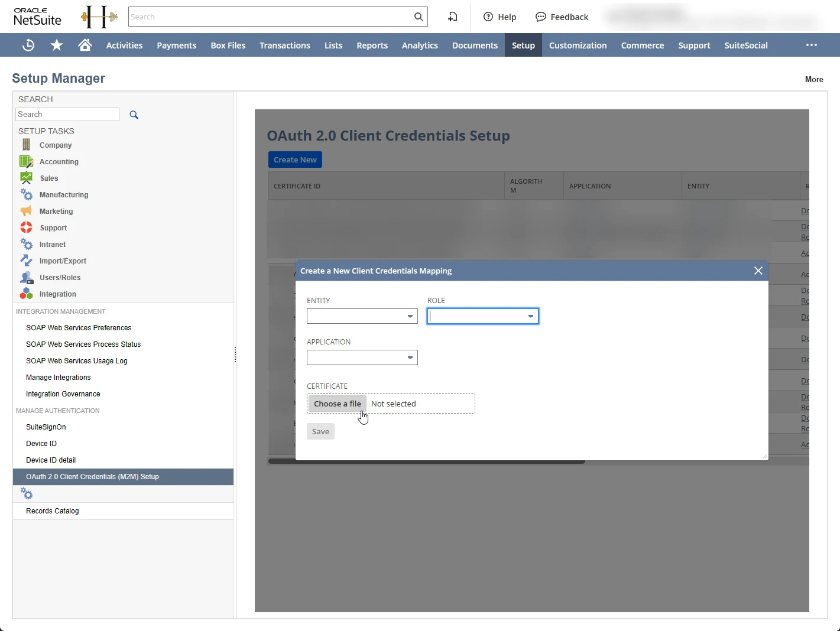This screenshot has height=631, width=840.
Task: Open Manage Integrations
Action: click(x=59, y=378)
